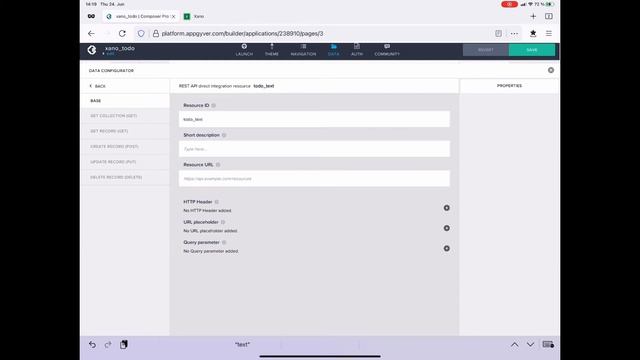Viewport: 640px width, 360px height.
Task: Close the Data Configurator panel
Action: click(551, 70)
